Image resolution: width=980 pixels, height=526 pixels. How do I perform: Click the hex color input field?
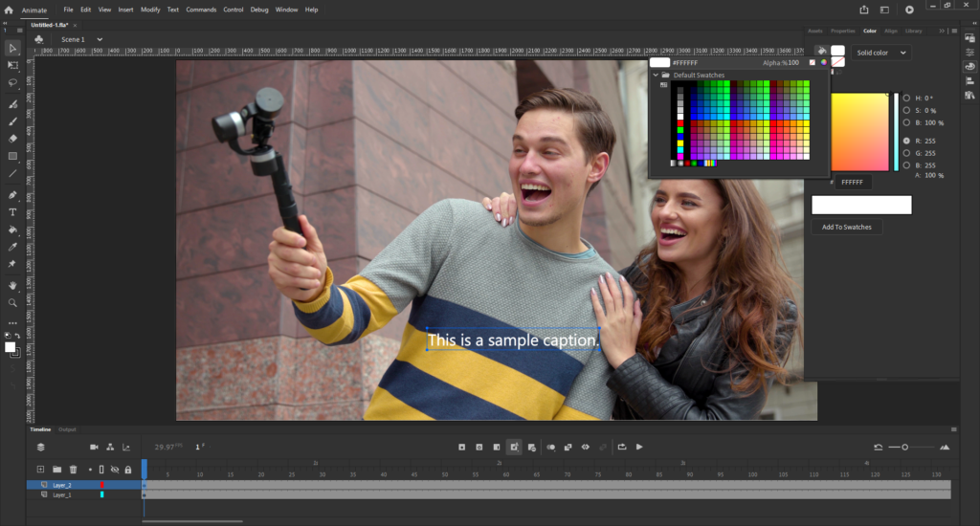click(852, 182)
